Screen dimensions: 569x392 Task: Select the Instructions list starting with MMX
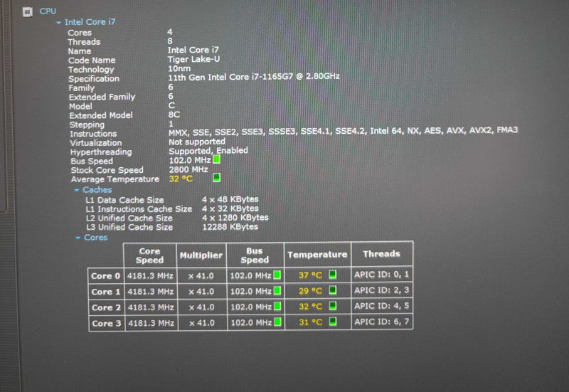click(x=344, y=131)
